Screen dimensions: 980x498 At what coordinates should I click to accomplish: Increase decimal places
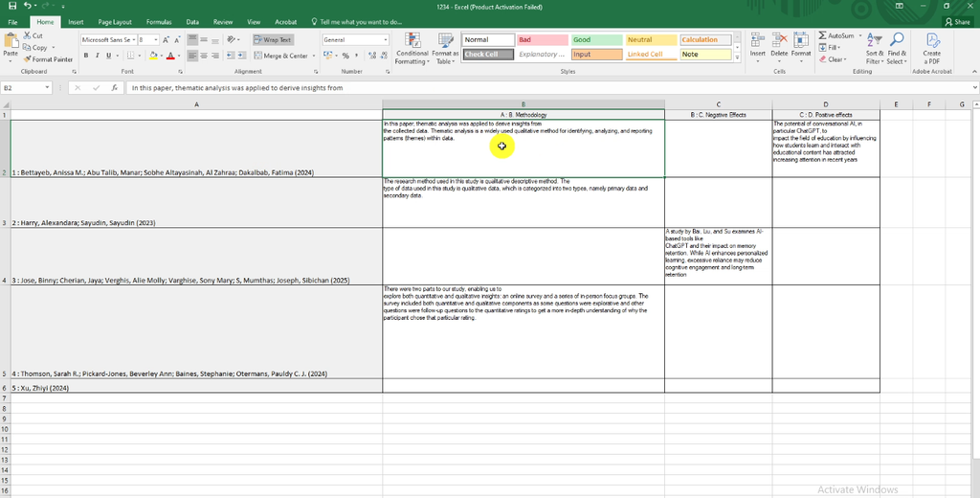click(x=370, y=56)
